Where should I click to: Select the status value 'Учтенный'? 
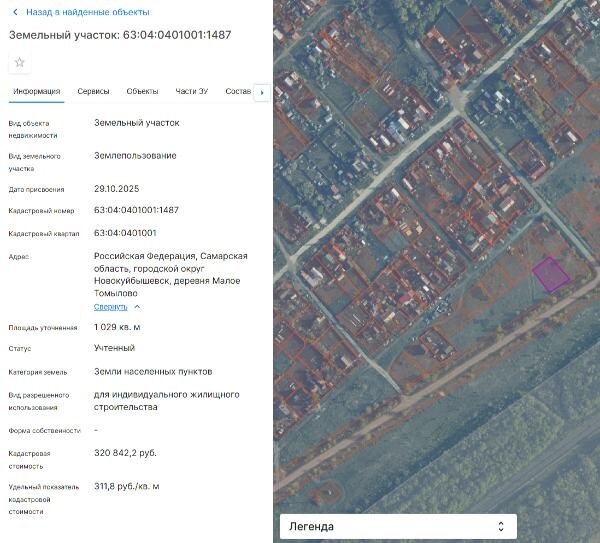tap(114, 348)
